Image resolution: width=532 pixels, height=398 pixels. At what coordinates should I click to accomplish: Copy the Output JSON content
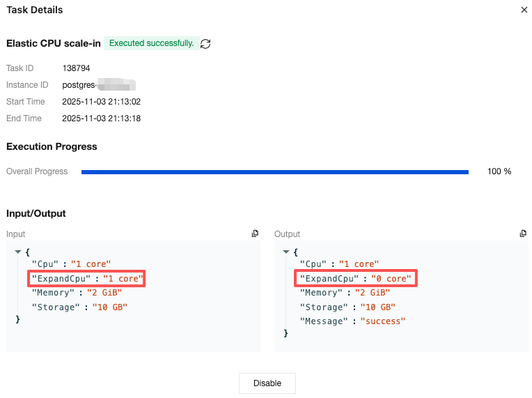click(523, 234)
